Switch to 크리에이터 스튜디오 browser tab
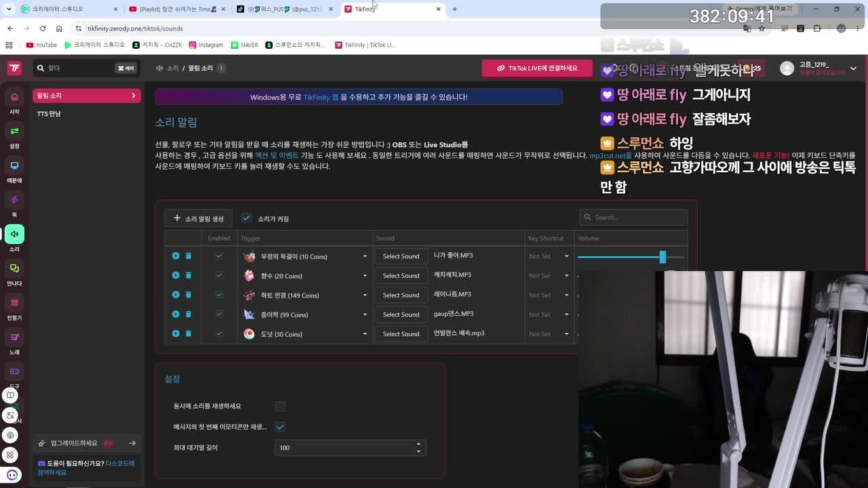Image resolution: width=868 pixels, height=488 pixels. (69, 9)
